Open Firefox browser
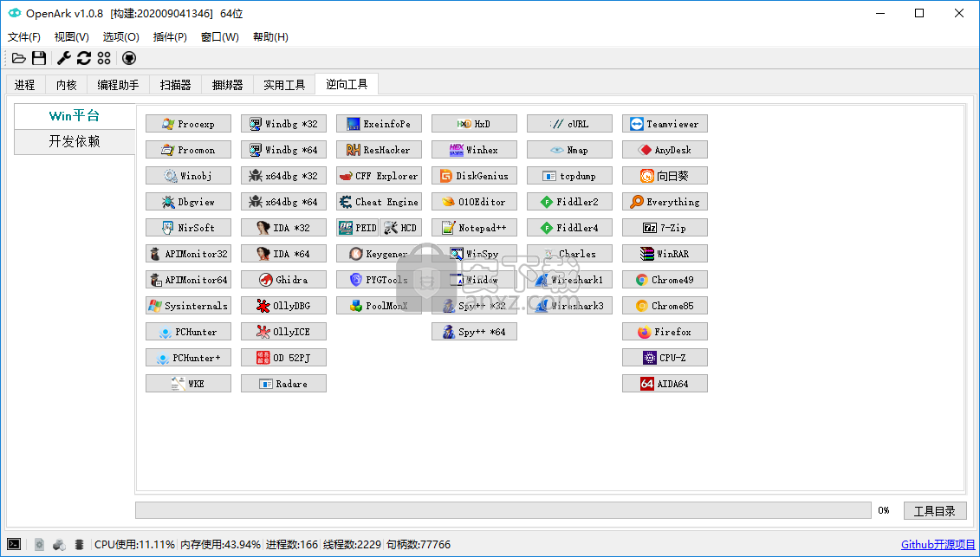 coord(665,331)
